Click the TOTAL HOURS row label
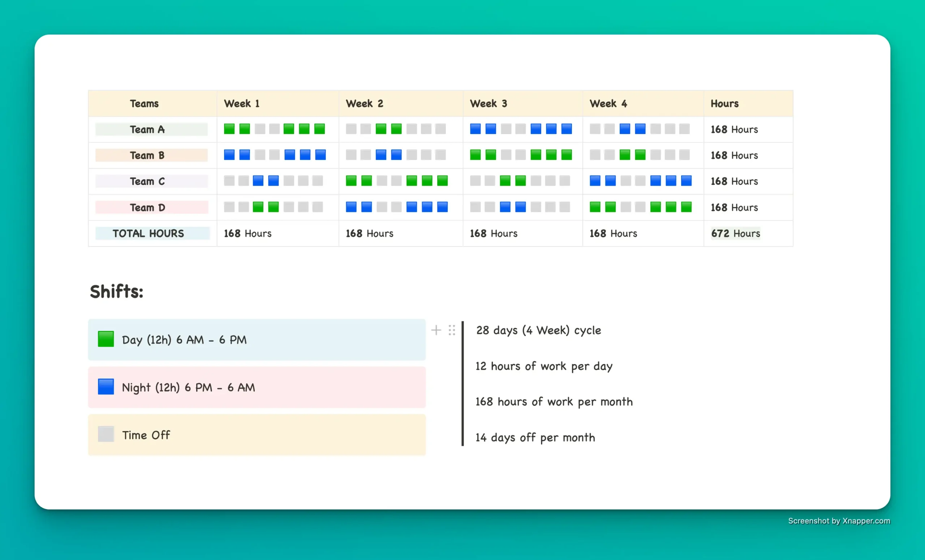Image resolution: width=925 pixels, height=560 pixels. click(x=148, y=233)
